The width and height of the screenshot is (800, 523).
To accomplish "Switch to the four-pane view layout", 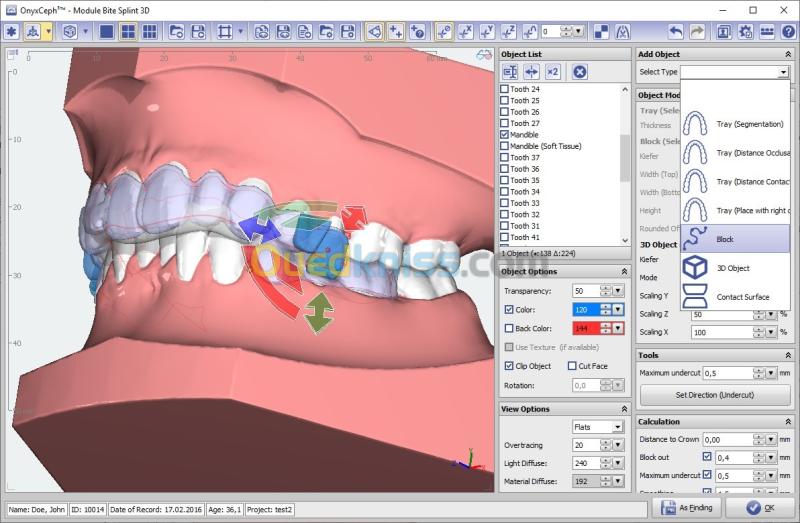I will coord(128,32).
